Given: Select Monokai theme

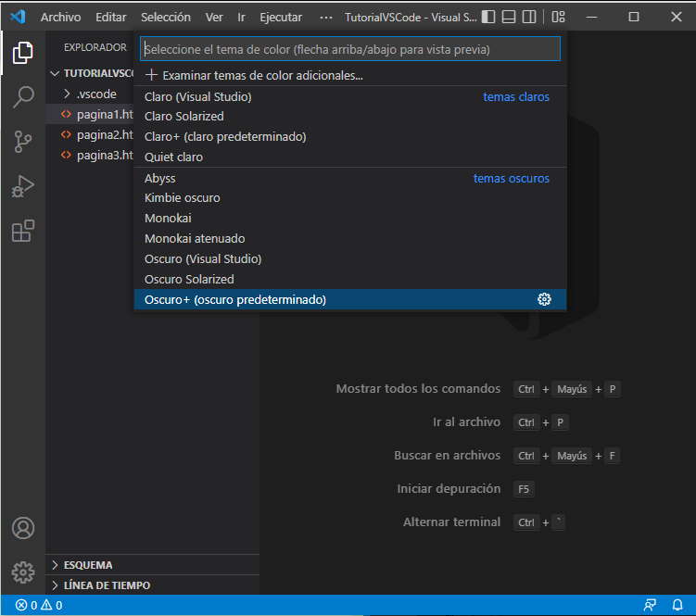Looking at the screenshot, I should (x=350, y=219).
